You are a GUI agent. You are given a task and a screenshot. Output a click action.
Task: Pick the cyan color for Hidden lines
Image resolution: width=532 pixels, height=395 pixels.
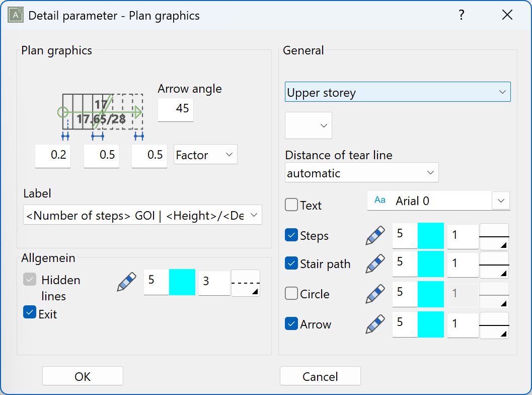(182, 283)
